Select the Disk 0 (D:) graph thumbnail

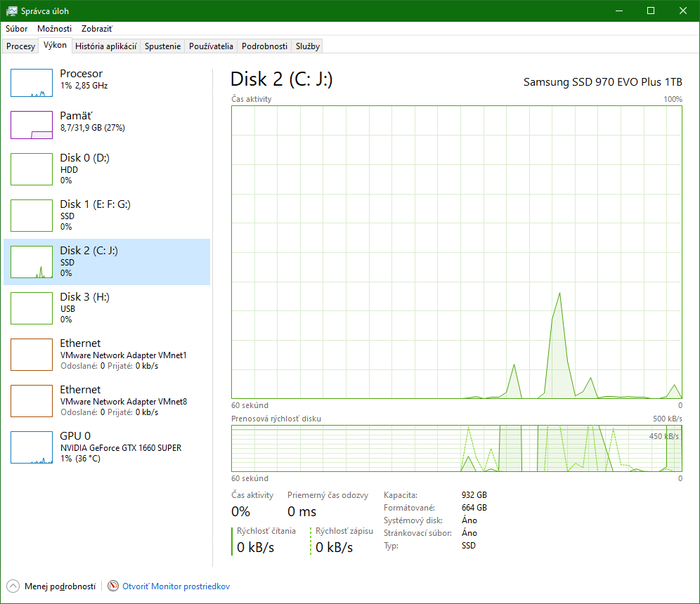31,169
